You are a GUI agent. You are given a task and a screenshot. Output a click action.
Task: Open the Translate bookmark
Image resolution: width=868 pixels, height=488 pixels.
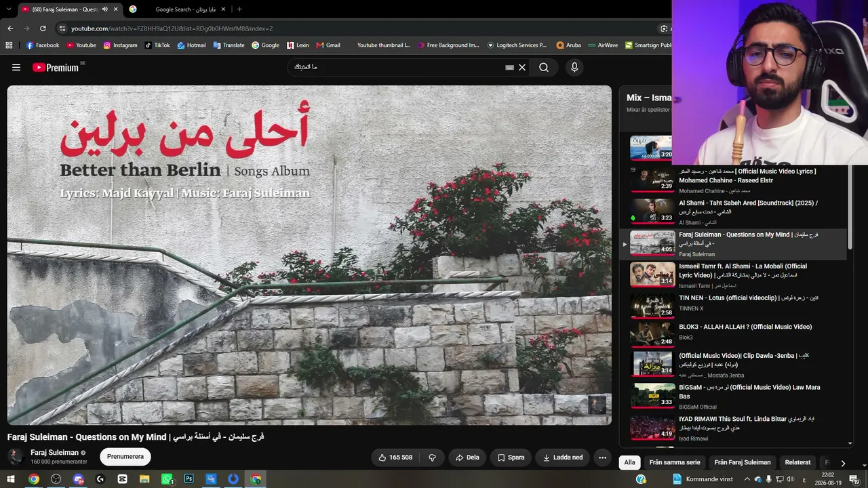[229, 45]
